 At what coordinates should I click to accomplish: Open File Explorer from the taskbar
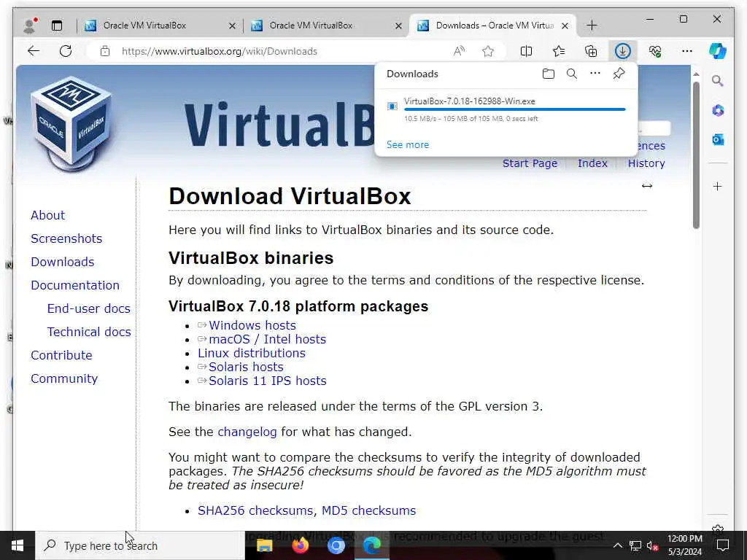[264, 545]
